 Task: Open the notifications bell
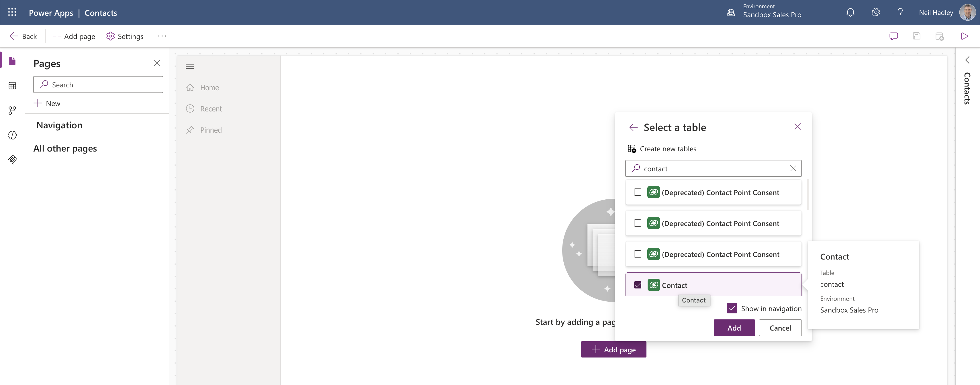tap(850, 12)
